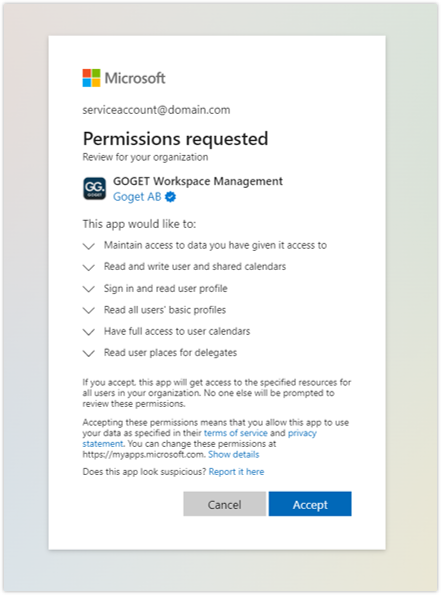441x595 pixels.
Task: Click the Show details link
Action: (234, 454)
